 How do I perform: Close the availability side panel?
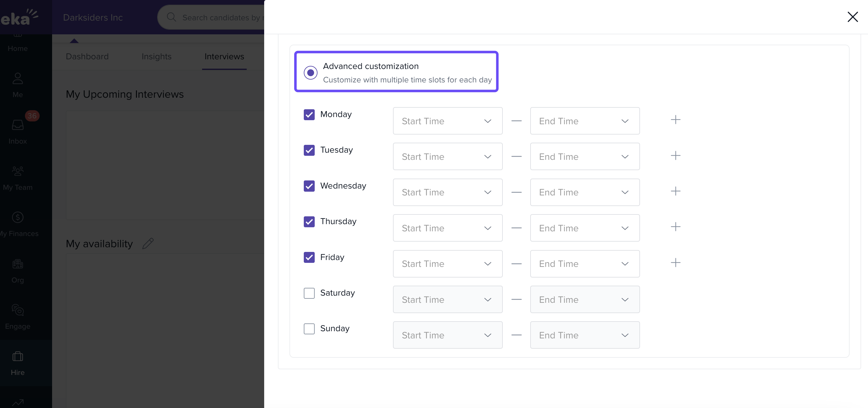(x=852, y=17)
